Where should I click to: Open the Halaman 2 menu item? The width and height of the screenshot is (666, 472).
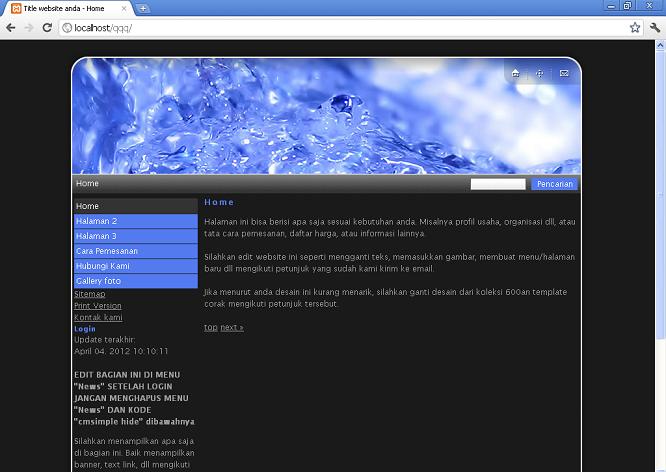click(x=135, y=221)
